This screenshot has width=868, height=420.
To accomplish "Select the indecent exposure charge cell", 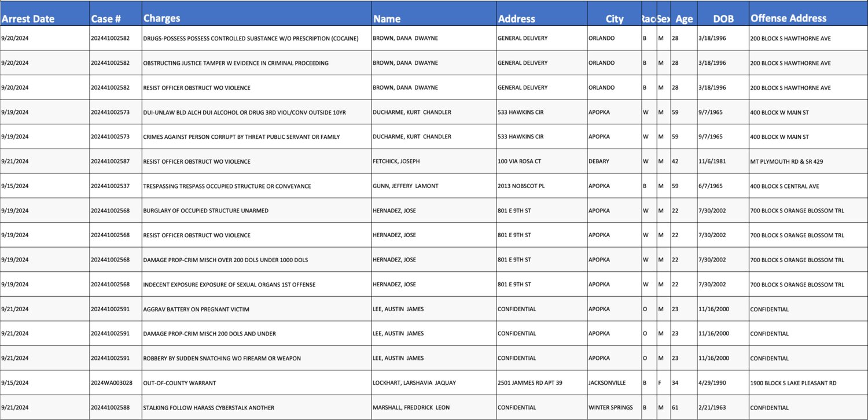I will [257, 285].
